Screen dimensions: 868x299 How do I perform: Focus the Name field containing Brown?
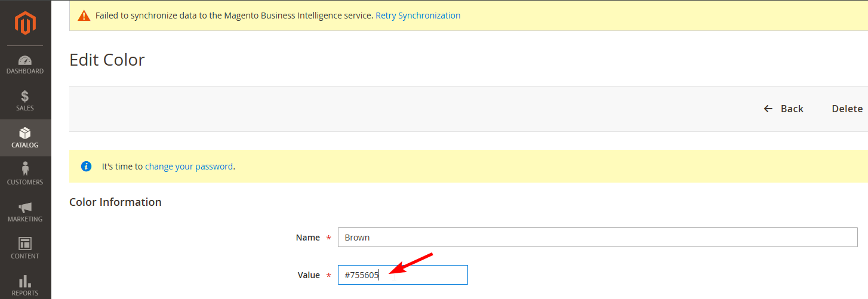[x=597, y=238]
